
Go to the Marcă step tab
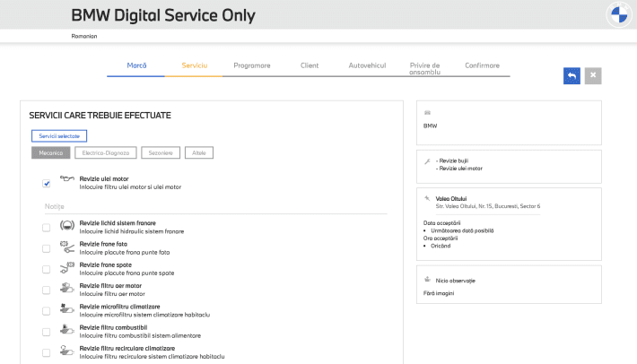pos(136,65)
